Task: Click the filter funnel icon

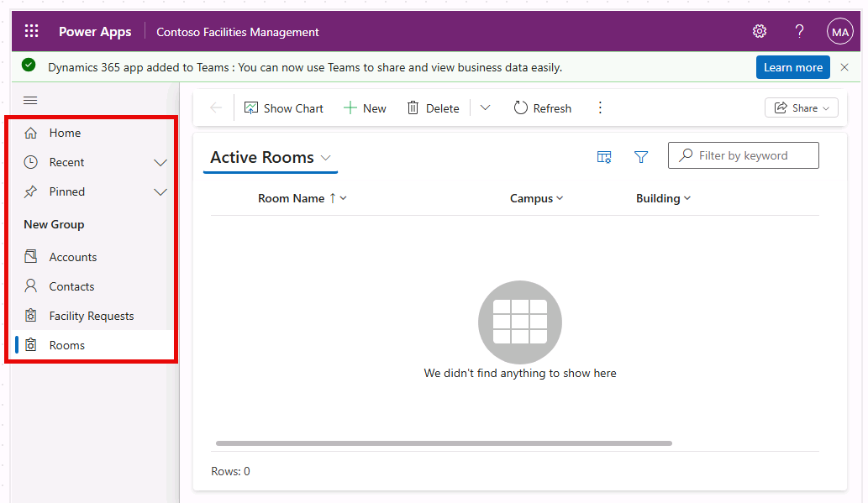Action: coord(641,157)
